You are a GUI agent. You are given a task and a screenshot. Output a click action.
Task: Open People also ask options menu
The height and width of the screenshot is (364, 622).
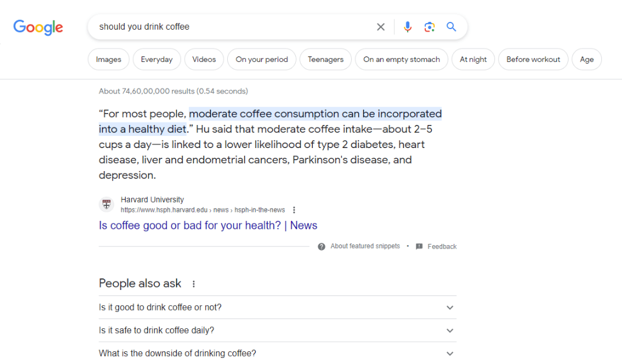tap(194, 284)
